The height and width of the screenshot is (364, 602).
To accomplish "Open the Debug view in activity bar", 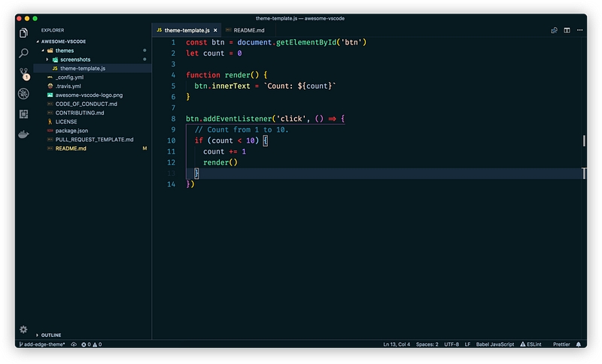I will click(x=24, y=94).
